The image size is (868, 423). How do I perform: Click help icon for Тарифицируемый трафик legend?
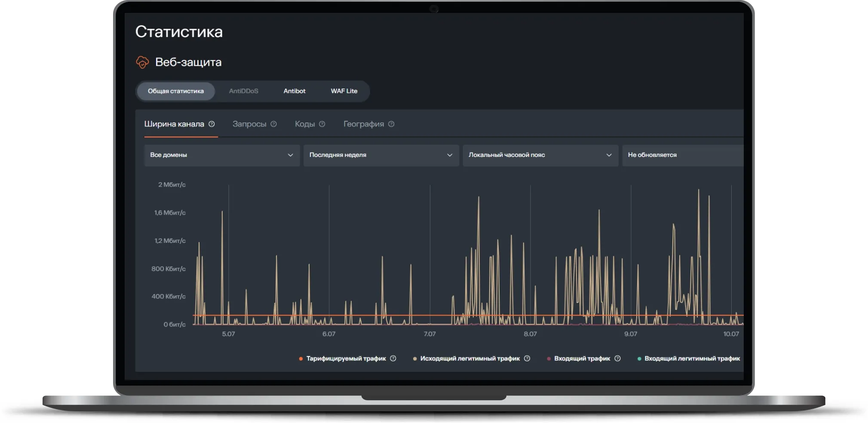pos(393,359)
